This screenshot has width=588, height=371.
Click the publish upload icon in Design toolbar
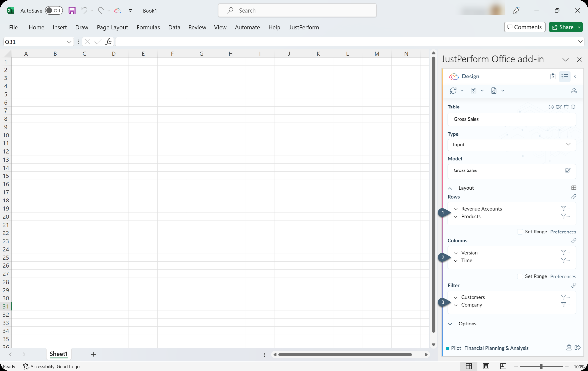(x=574, y=91)
